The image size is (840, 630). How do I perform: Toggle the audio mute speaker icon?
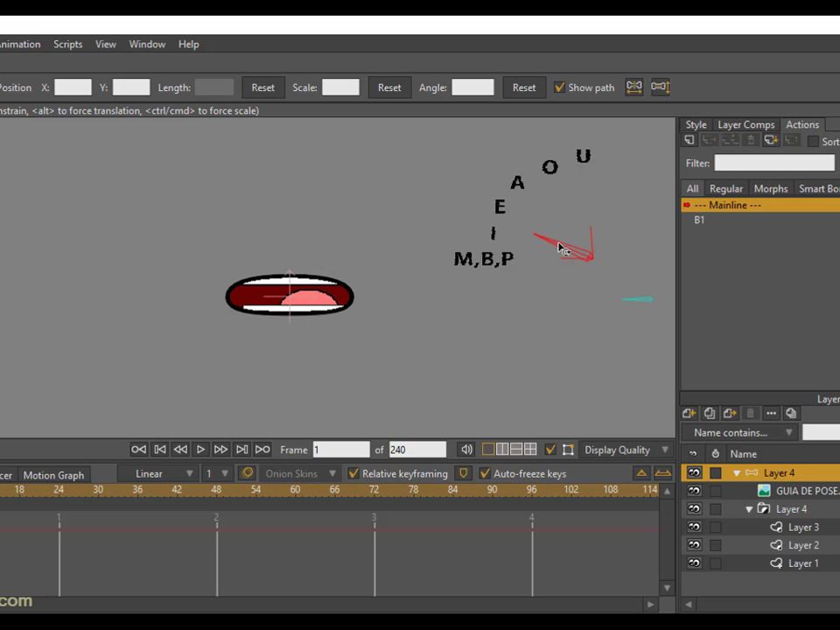click(x=466, y=450)
